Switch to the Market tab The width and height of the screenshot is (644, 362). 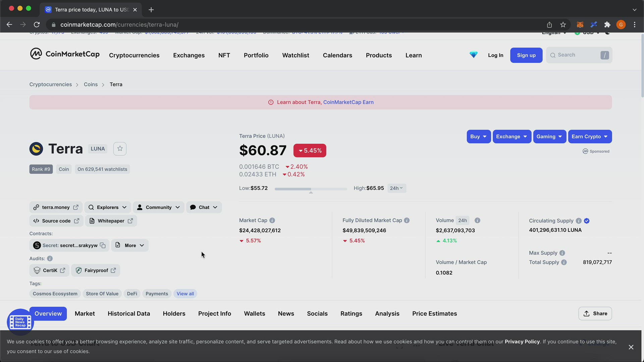click(x=85, y=314)
